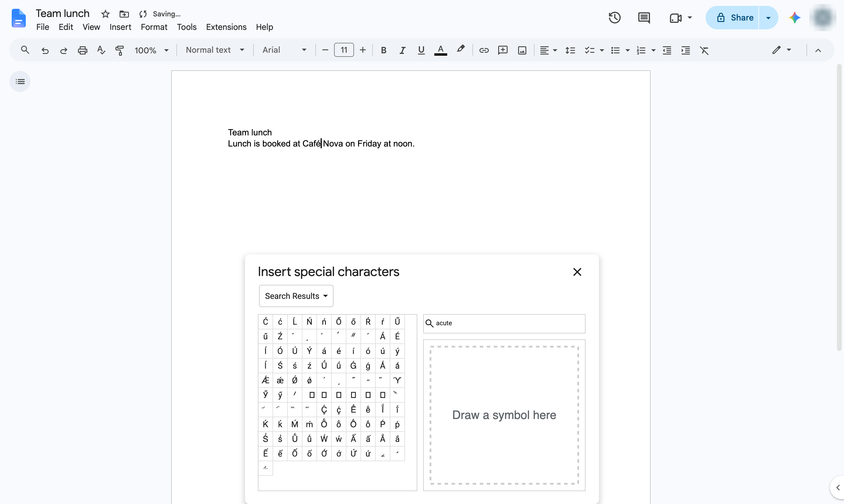Insert a link using the toolbar icon
The width and height of the screenshot is (844, 504).
tap(484, 50)
